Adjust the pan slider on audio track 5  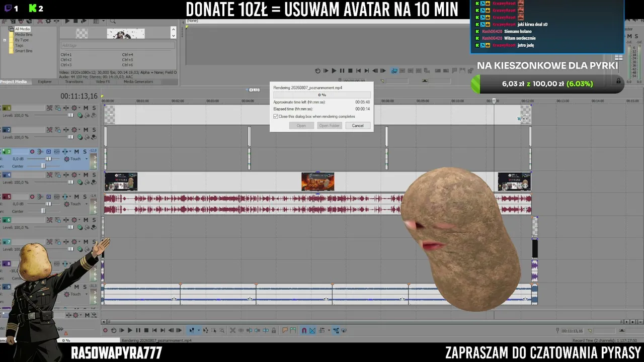pyautogui.click(x=43, y=211)
